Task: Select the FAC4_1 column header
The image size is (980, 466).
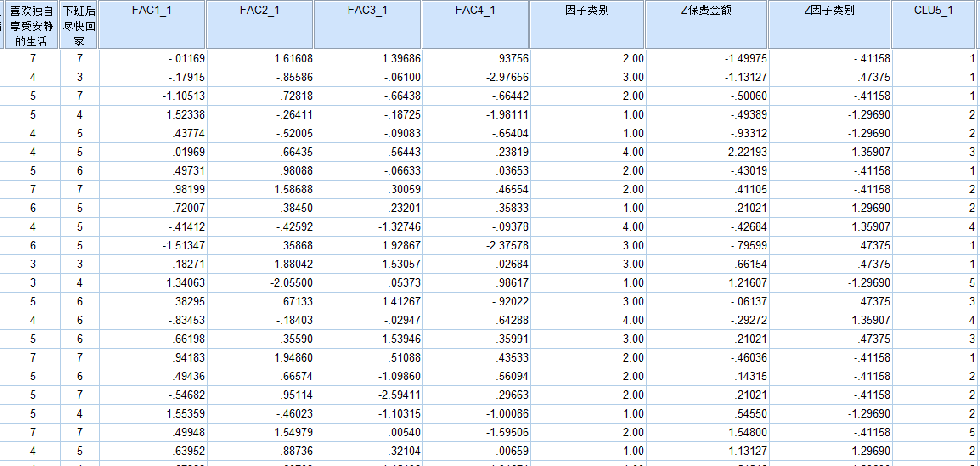Action: (x=476, y=25)
